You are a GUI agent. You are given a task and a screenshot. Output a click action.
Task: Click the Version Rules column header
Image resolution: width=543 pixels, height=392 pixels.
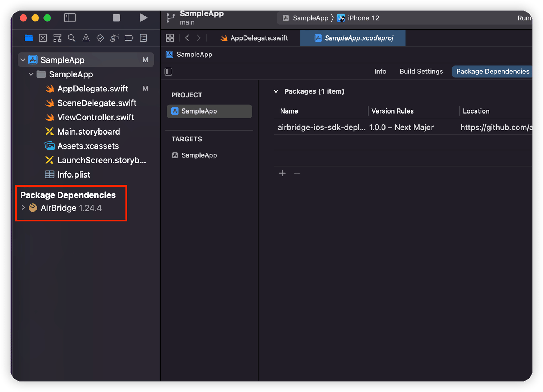tap(392, 111)
